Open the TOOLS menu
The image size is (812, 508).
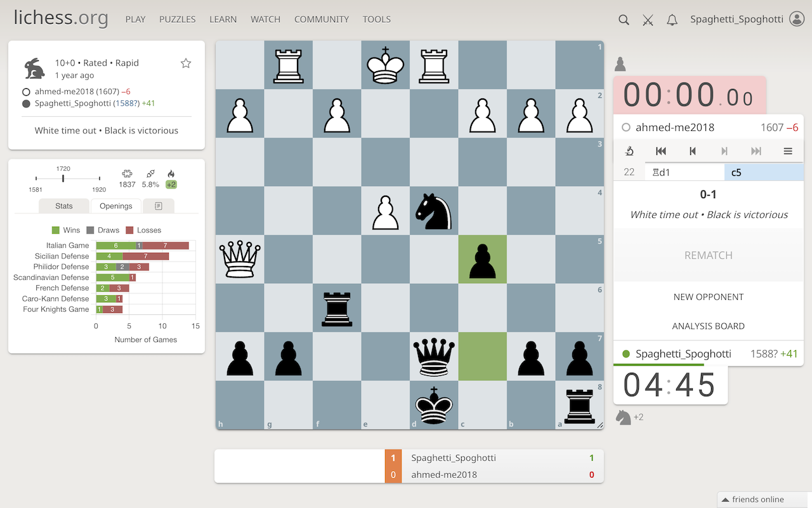point(377,19)
